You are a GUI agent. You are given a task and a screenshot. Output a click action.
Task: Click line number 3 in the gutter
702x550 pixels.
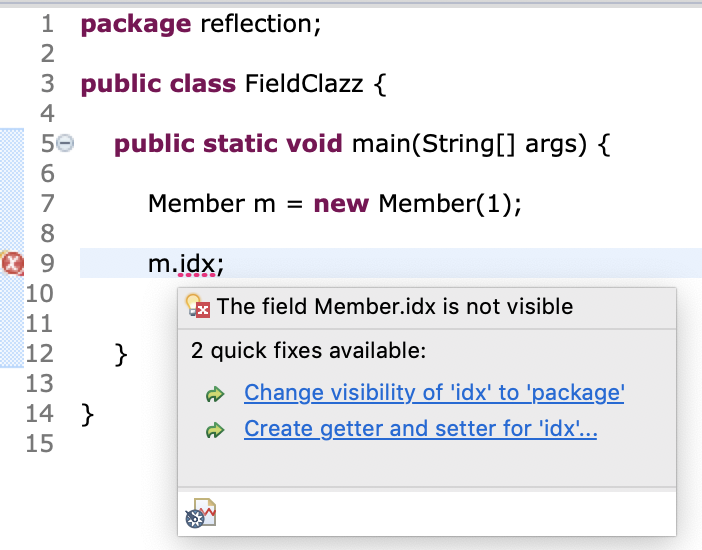pos(47,84)
